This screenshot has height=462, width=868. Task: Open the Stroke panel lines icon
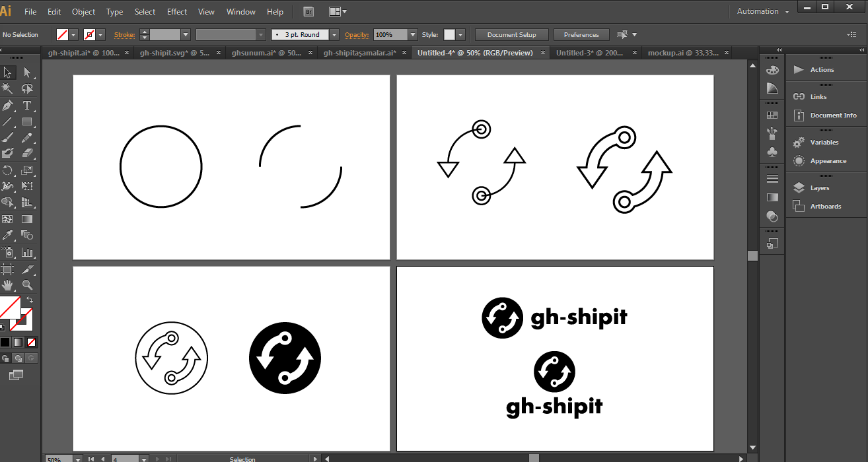pos(772,179)
